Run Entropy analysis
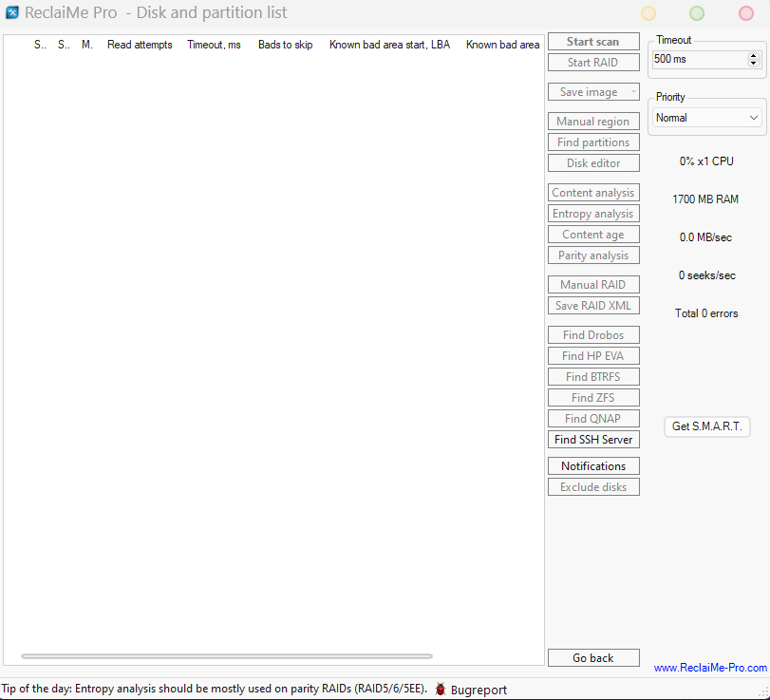Screen dimensions: 770x700 tap(593, 214)
